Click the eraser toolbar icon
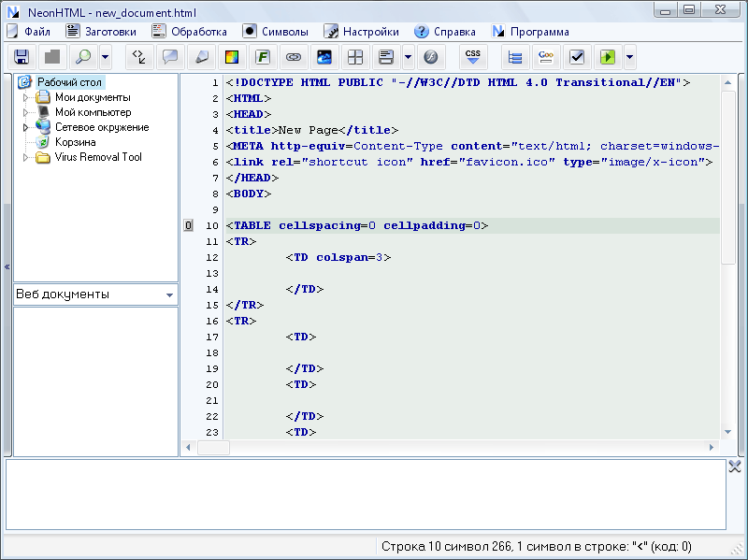Viewport: 748px width, 560px height. (201, 57)
